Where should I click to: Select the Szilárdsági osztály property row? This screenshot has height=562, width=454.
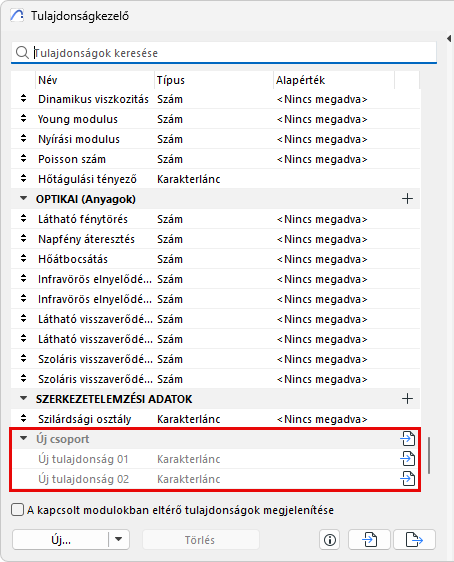tap(215, 419)
